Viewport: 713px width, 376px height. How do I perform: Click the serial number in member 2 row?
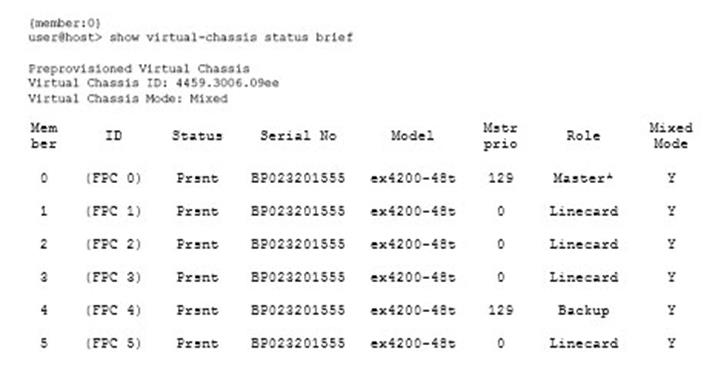click(298, 244)
